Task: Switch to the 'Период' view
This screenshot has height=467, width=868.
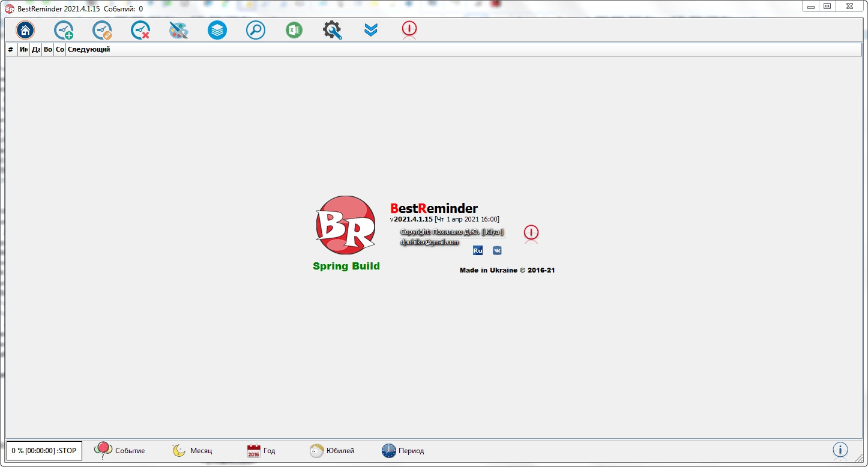Action: (403, 451)
